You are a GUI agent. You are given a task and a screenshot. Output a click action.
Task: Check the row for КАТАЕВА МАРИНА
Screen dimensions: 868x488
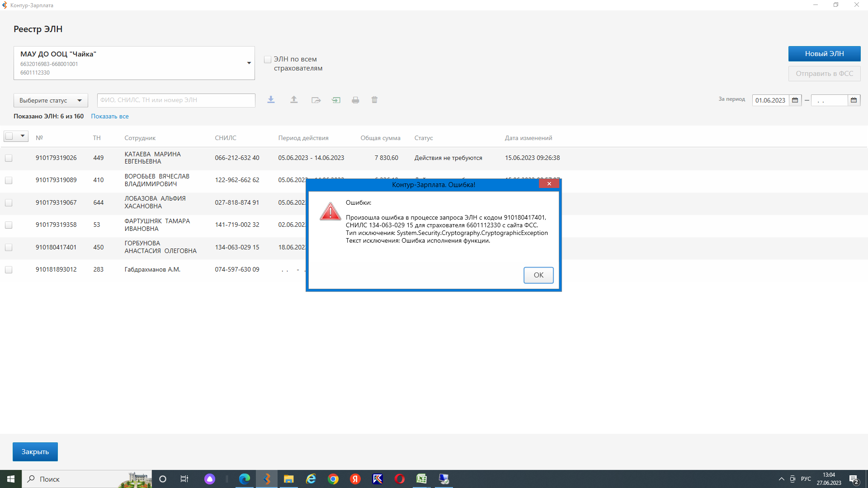click(9, 158)
